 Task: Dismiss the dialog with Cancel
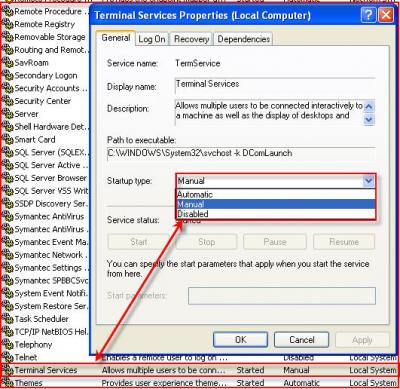301,340
